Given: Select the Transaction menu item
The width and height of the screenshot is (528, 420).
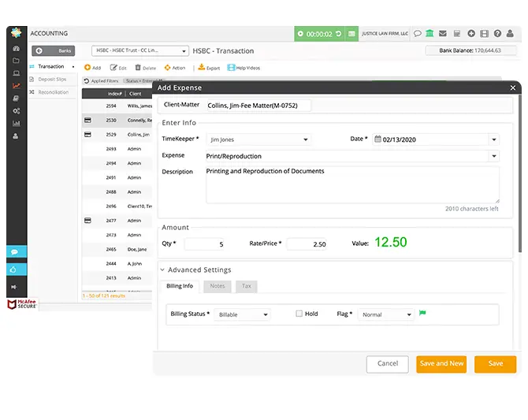Looking at the screenshot, I should pyautogui.click(x=52, y=66).
